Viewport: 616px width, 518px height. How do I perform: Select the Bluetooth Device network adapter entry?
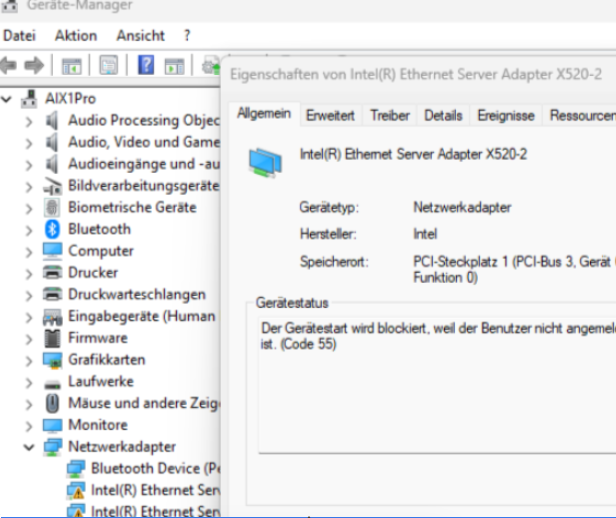156,469
